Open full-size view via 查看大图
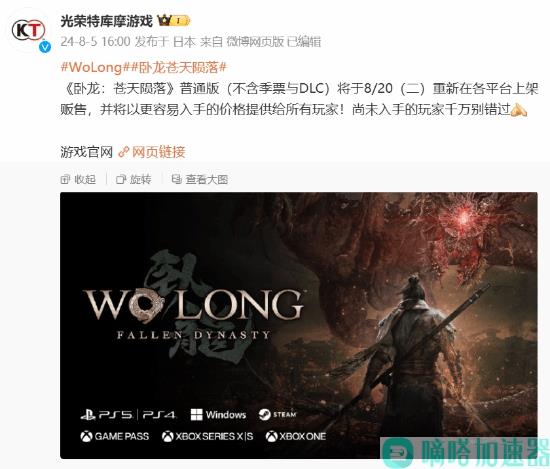This screenshot has height=469, width=550. pos(200,180)
